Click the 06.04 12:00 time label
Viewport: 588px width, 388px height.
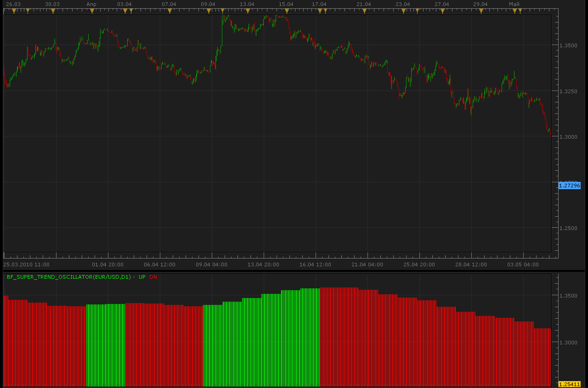pyautogui.click(x=159, y=264)
